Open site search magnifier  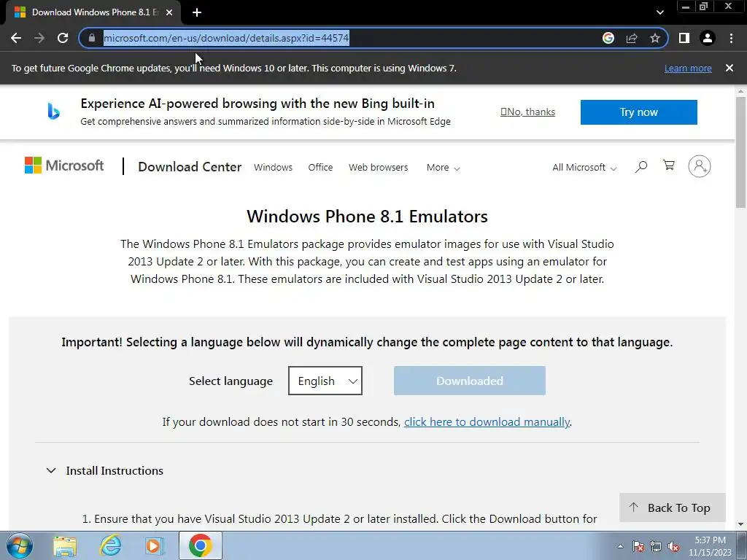tap(641, 167)
